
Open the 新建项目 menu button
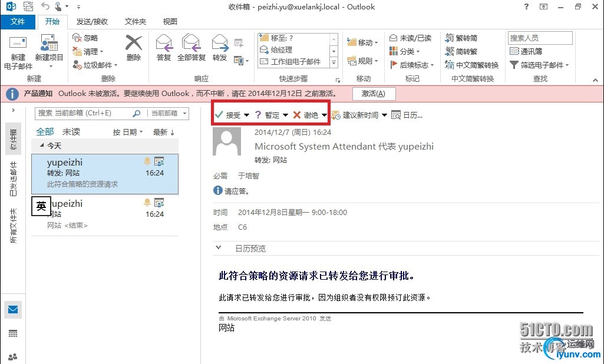pyautogui.click(x=49, y=52)
